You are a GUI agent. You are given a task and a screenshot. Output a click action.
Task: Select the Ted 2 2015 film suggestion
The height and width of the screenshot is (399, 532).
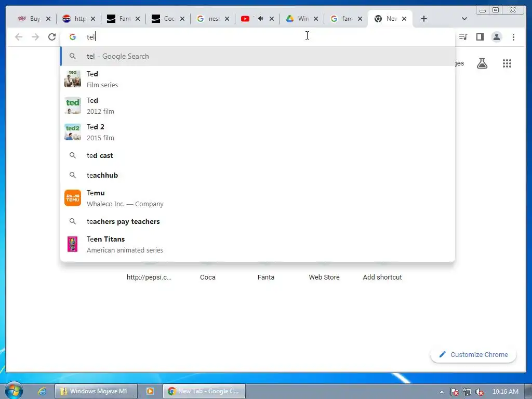pos(258,132)
